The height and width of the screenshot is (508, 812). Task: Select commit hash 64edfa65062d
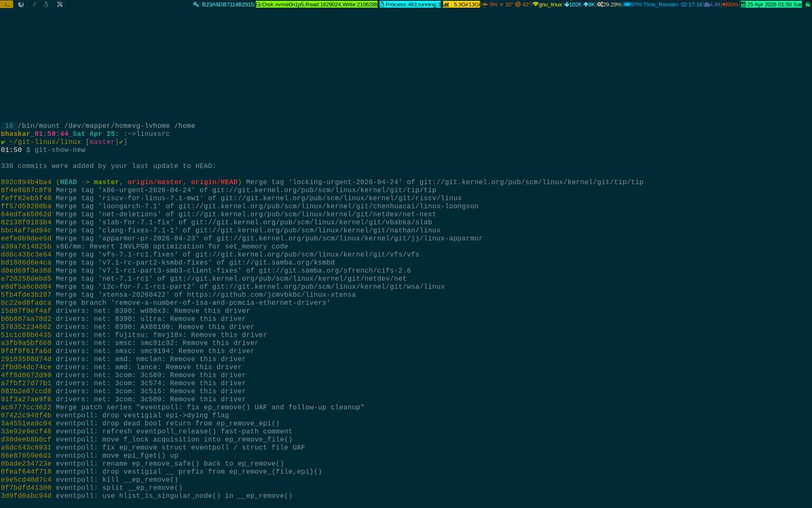tap(26, 215)
